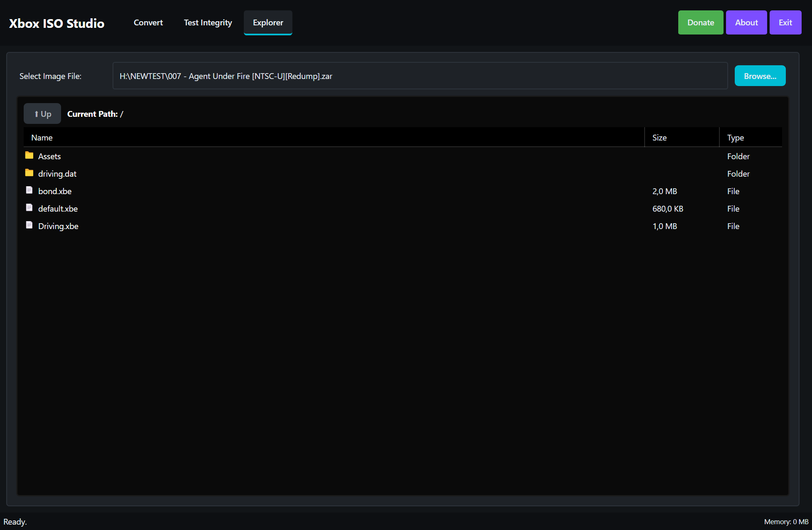Screen dimensions: 812x530
Task: Click the Folder type cell for Assets
Action: 738,156
